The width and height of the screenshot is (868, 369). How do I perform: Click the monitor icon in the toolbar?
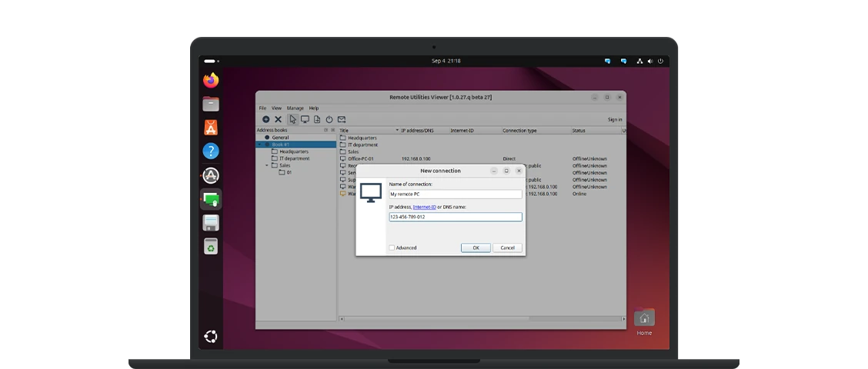(x=305, y=119)
